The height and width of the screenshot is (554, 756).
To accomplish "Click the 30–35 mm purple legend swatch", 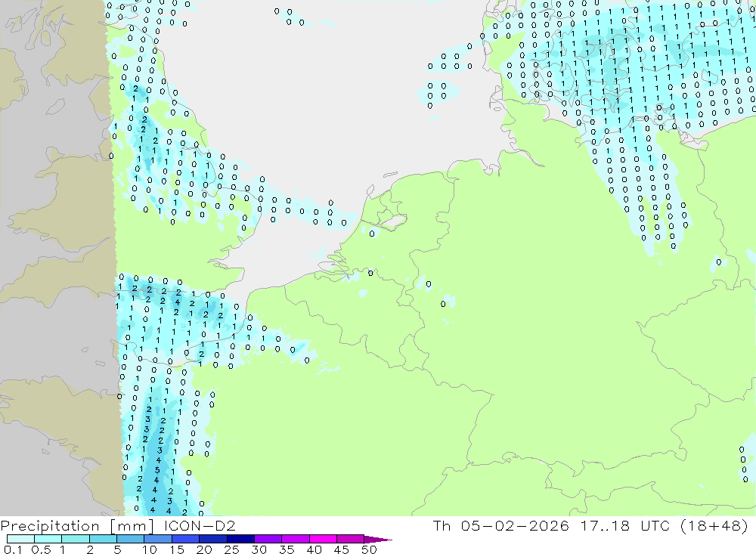I will pyautogui.click(x=268, y=539).
